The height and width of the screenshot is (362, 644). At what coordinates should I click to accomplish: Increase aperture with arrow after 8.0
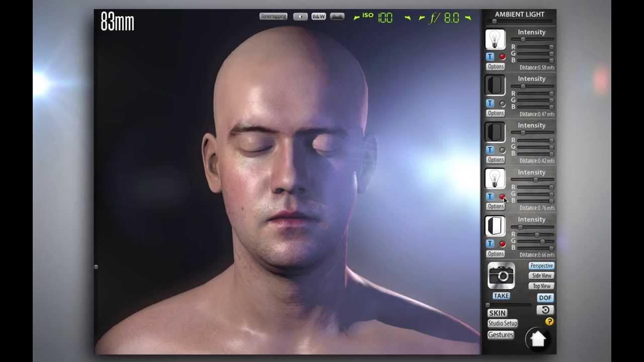[x=468, y=18]
